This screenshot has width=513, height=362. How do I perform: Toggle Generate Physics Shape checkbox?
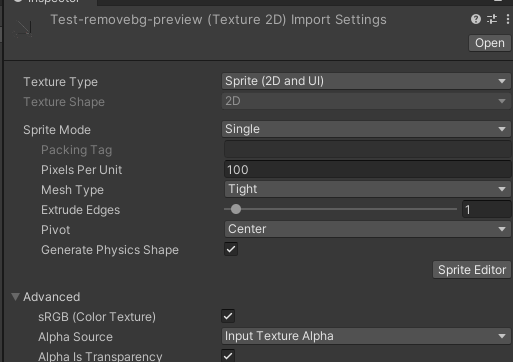[231, 249]
